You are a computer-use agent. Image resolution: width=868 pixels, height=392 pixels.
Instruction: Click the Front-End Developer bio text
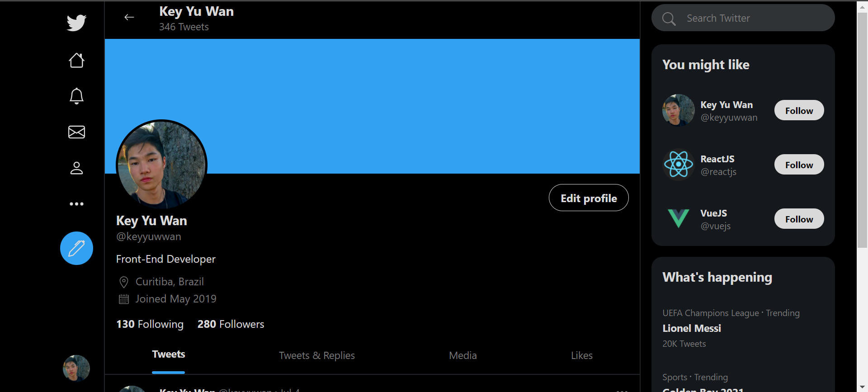(166, 259)
